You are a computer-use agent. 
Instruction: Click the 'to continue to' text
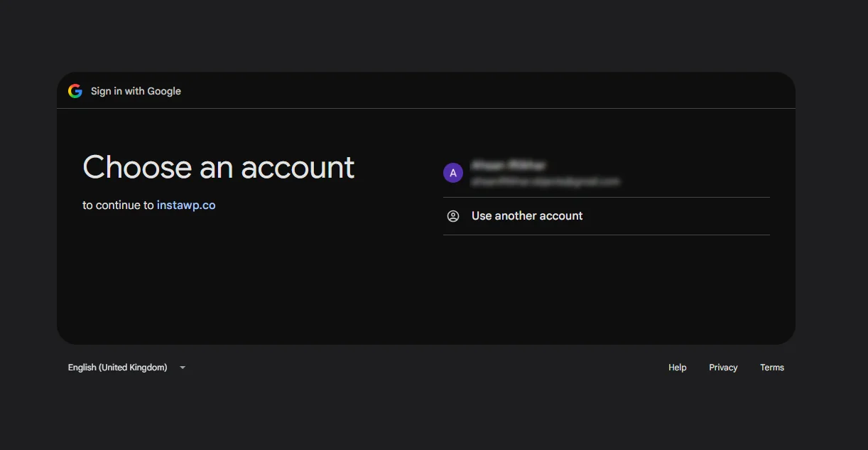tap(118, 205)
